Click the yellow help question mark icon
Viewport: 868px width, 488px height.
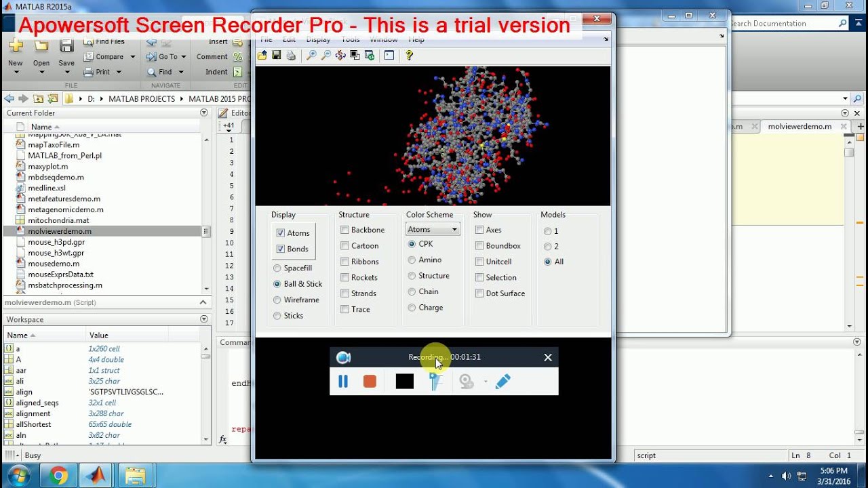[x=409, y=56]
